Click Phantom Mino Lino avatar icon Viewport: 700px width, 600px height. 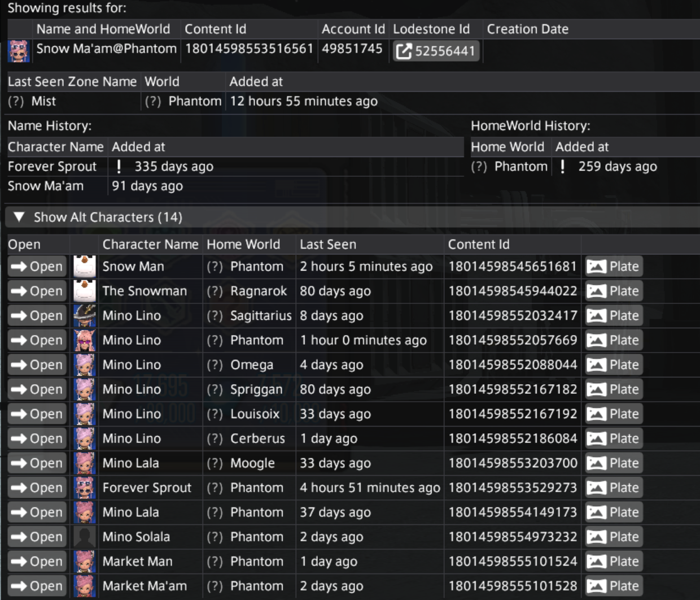pos(85,340)
